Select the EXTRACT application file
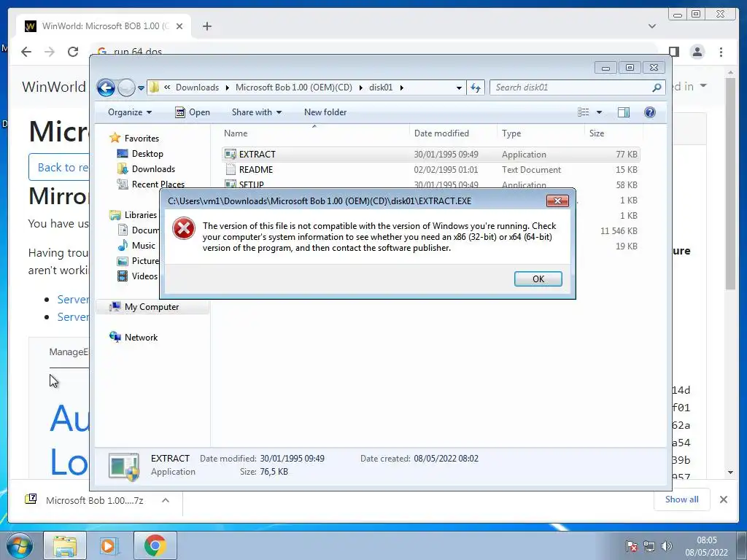Viewport: 747px width, 560px height. (x=430, y=155)
